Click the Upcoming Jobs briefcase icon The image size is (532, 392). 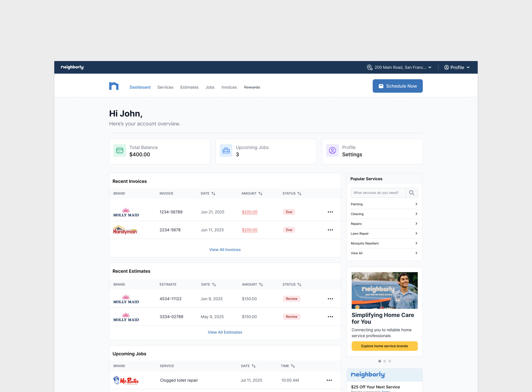[226, 150]
